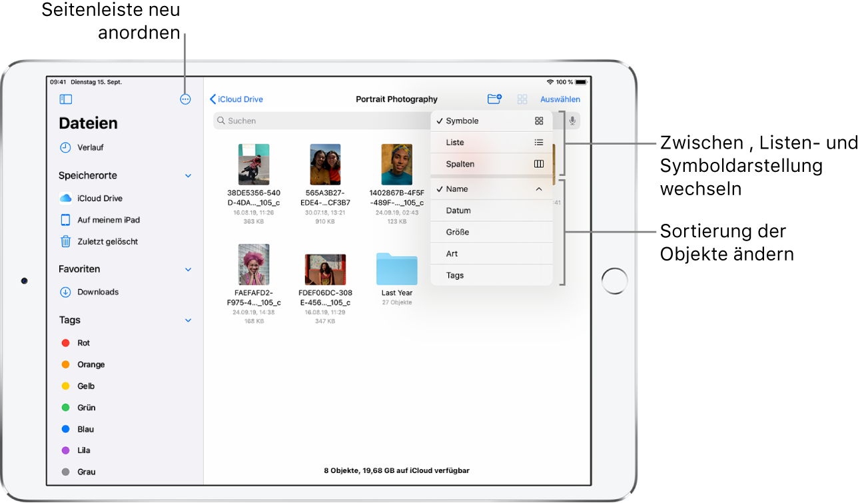Tap the grid view options icon in toolbar
This screenshot has width=868, height=503.
click(x=522, y=99)
